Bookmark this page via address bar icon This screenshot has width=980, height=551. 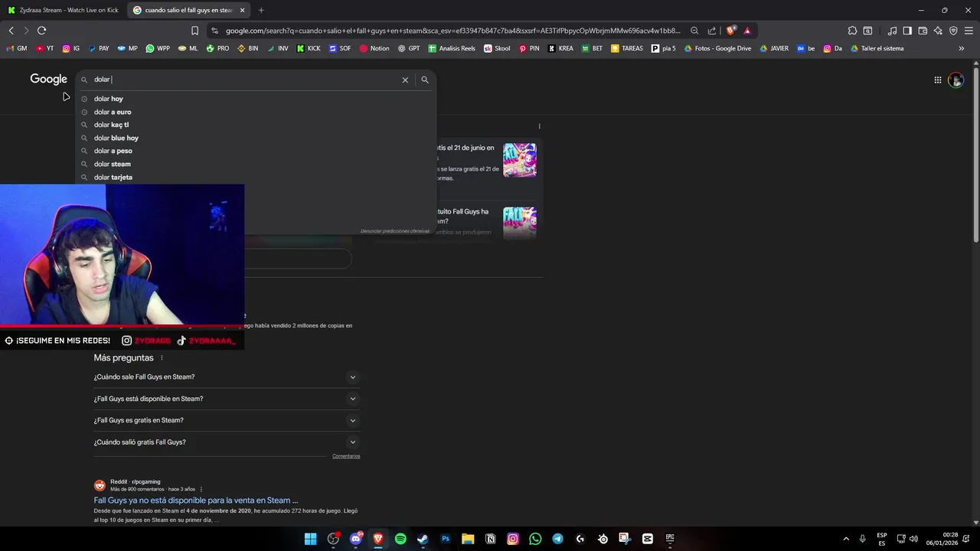[x=194, y=31]
